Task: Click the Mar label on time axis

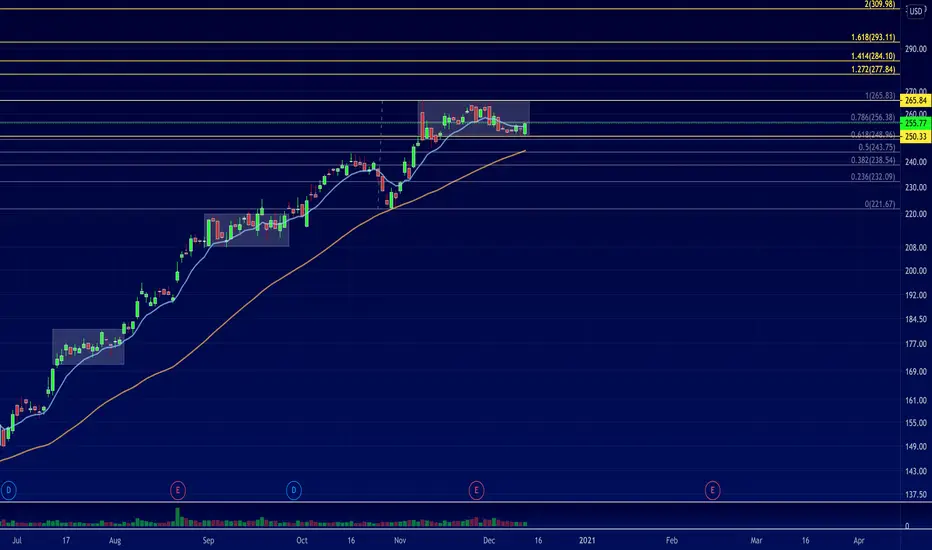Action: [x=756, y=540]
